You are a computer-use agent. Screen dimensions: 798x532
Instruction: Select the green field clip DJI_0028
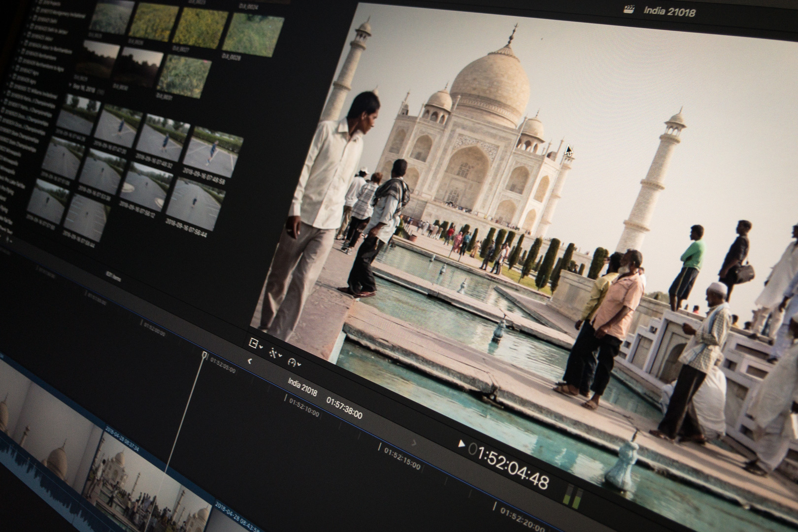click(x=253, y=35)
